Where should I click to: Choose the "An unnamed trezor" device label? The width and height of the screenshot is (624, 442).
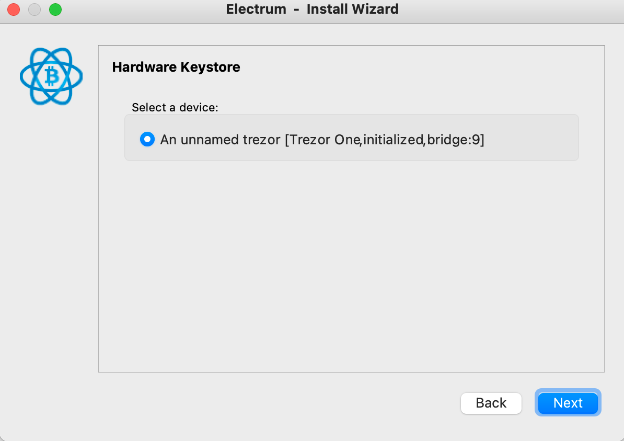coord(220,140)
